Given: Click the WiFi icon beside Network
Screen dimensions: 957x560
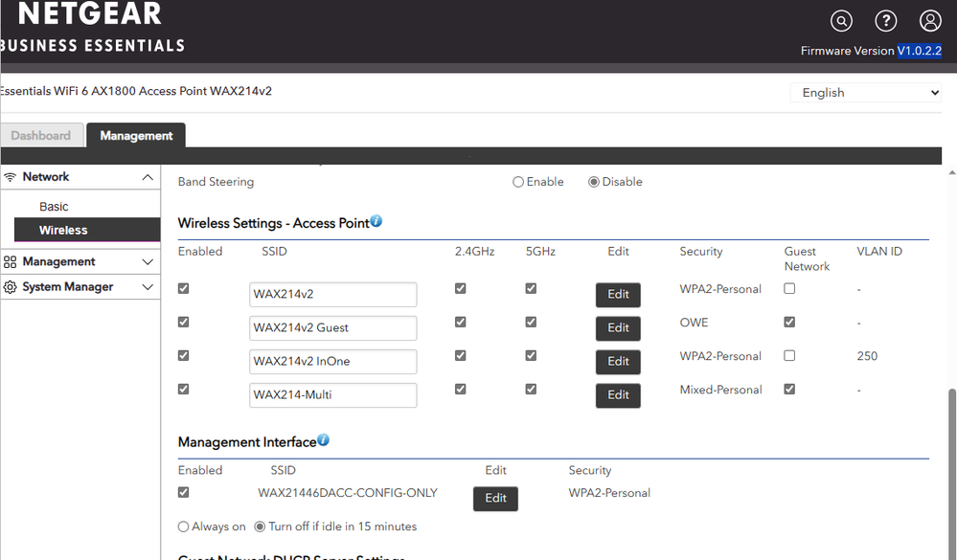Looking at the screenshot, I should (x=11, y=177).
